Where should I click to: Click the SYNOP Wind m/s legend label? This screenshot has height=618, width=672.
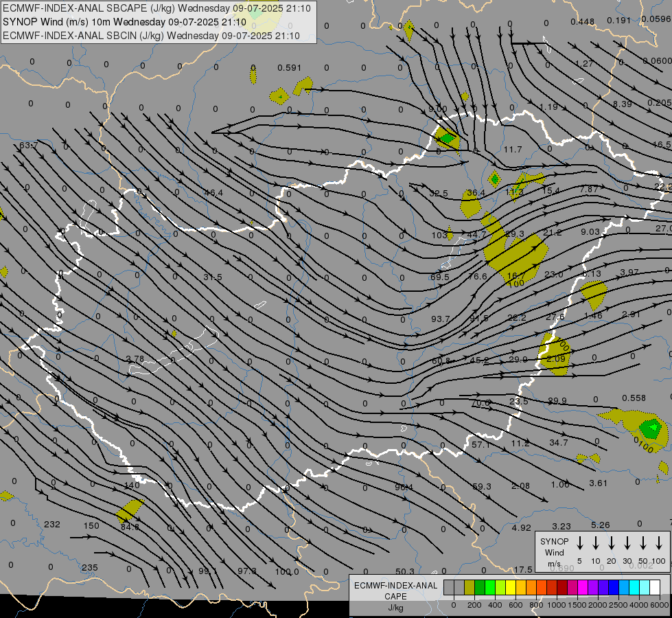pos(554,552)
